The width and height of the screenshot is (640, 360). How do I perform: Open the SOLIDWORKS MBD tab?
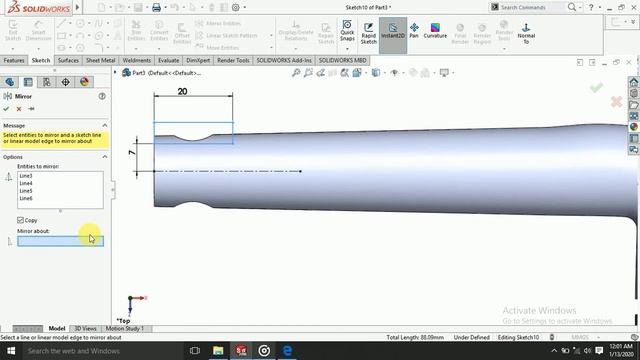(x=342, y=60)
